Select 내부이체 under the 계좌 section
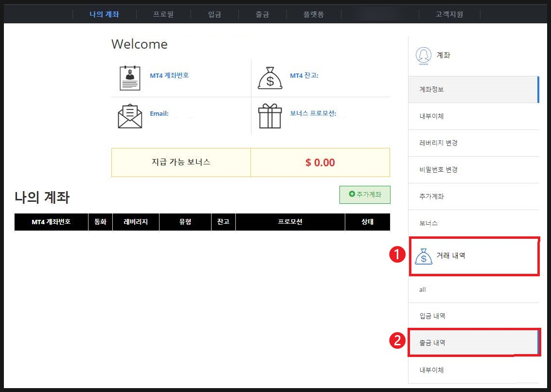The image size is (551, 392). [473, 116]
